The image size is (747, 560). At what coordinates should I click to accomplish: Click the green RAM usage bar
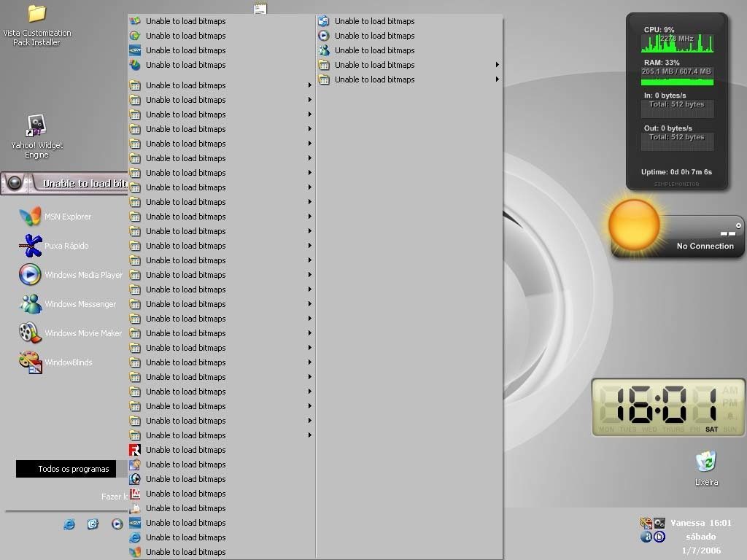tap(677, 82)
